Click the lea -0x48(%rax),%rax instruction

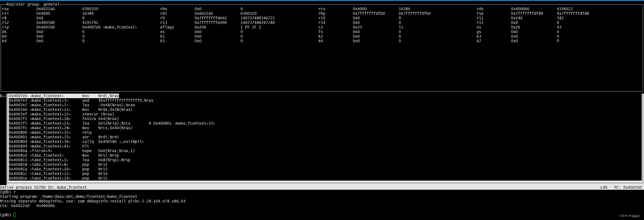[109, 105]
